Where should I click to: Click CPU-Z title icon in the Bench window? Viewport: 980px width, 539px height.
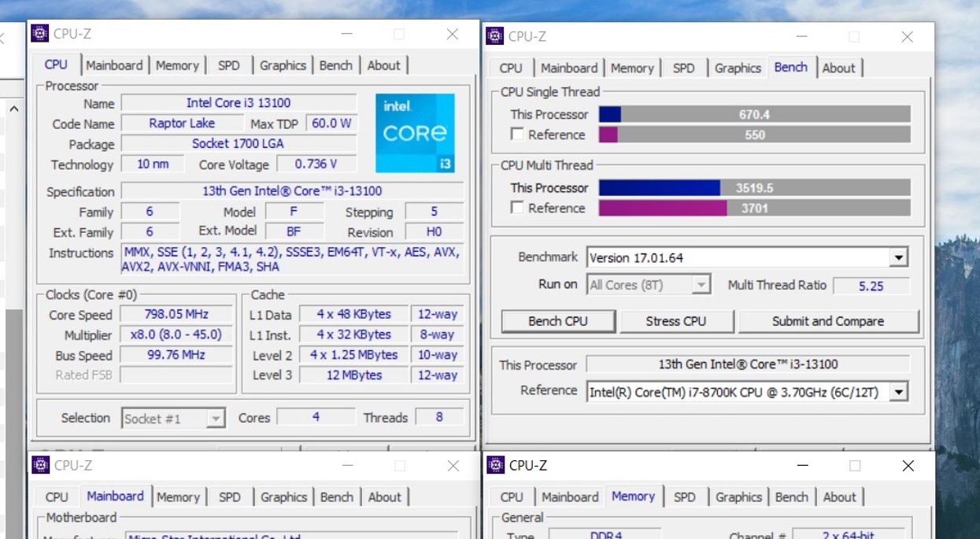495,36
